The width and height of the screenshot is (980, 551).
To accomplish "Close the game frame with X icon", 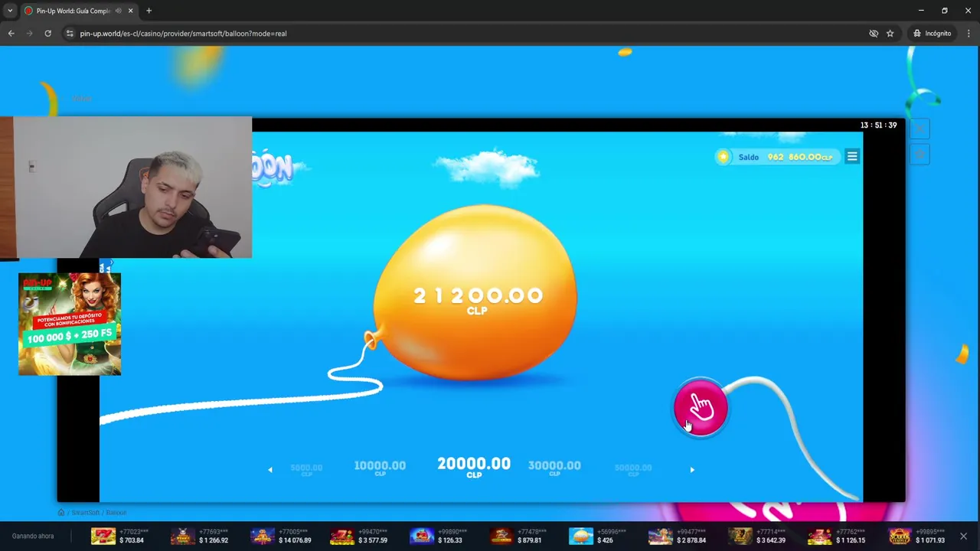I will [x=920, y=129].
